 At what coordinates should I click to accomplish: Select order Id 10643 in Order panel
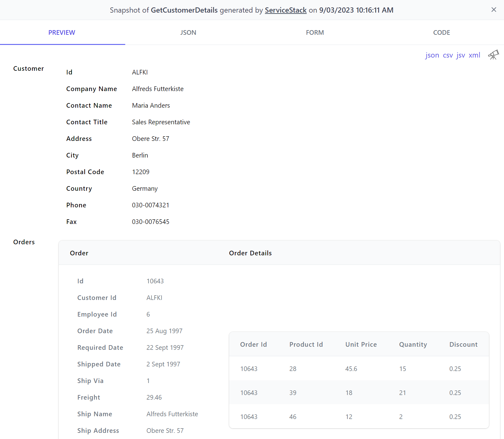[155, 281]
